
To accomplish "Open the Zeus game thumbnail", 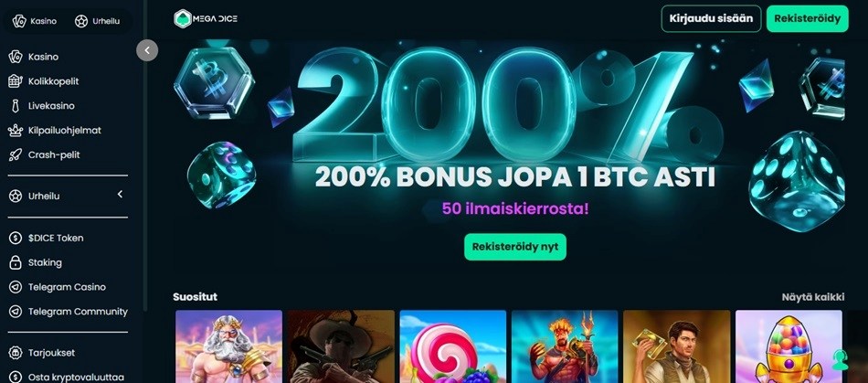I will pos(228,346).
